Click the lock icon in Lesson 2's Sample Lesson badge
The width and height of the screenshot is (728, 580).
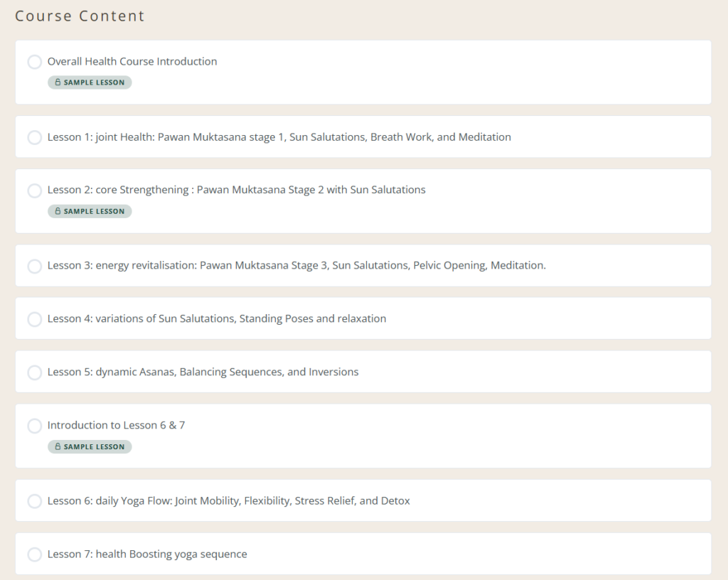point(58,211)
